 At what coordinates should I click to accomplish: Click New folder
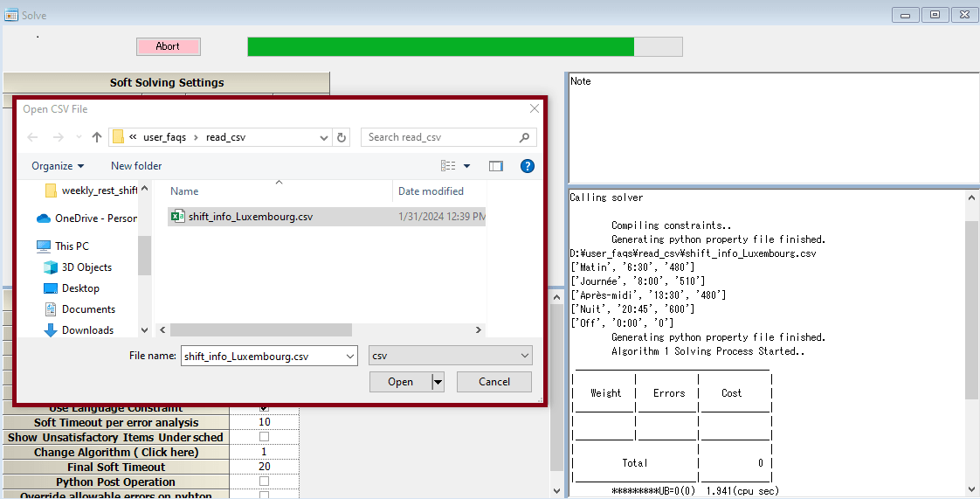tap(136, 166)
